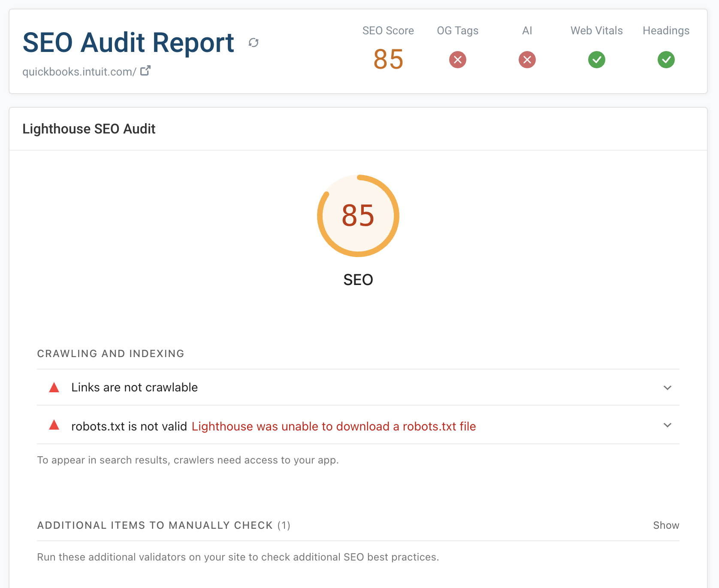
Task: Click the CRAWLING AND INDEXING section heading
Action: click(111, 354)
